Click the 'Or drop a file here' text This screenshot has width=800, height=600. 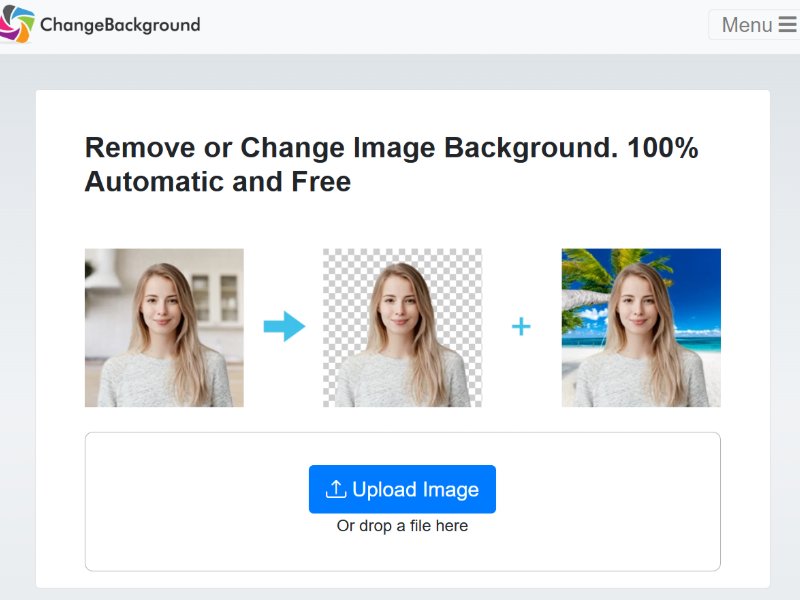pyautogui.click(x=402, y=526)
